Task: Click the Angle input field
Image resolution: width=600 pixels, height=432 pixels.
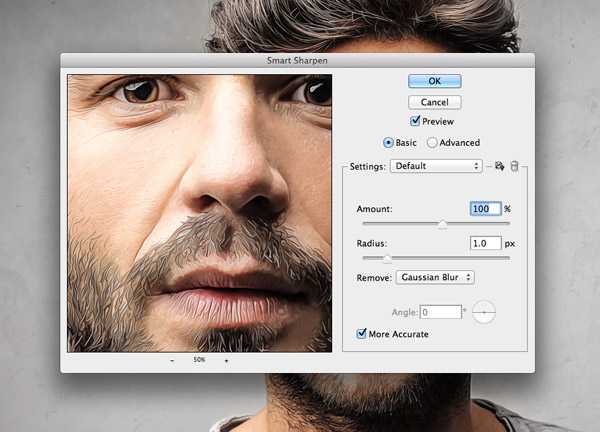Action: click(x=441, y=312)
